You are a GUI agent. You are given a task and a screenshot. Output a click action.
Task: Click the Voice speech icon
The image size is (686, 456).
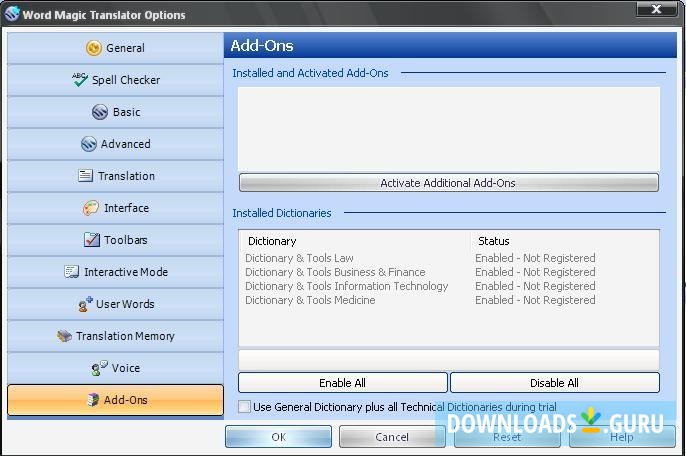coord(99,368)
